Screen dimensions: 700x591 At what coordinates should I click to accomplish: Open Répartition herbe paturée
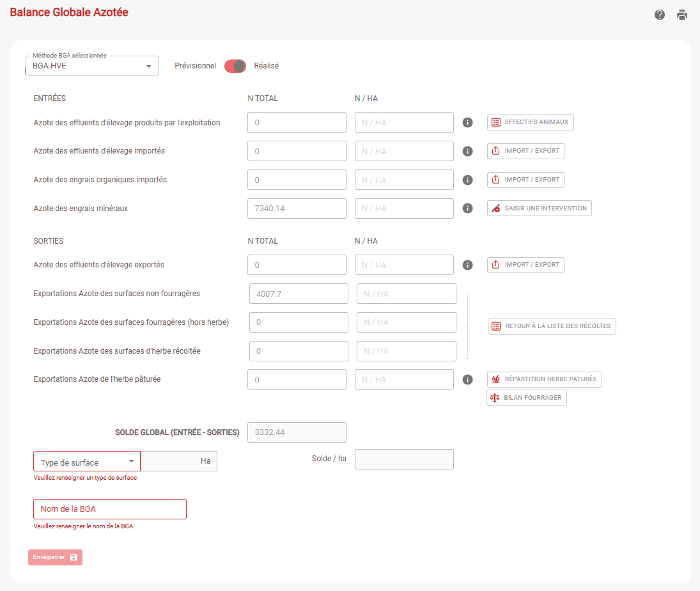[544, 379]
